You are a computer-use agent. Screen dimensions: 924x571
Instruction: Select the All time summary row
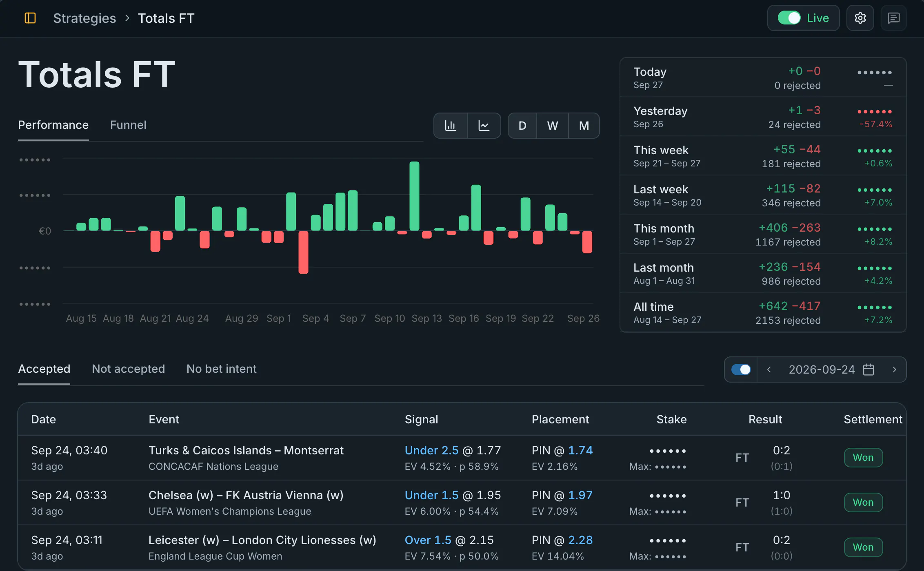(763, 312)
